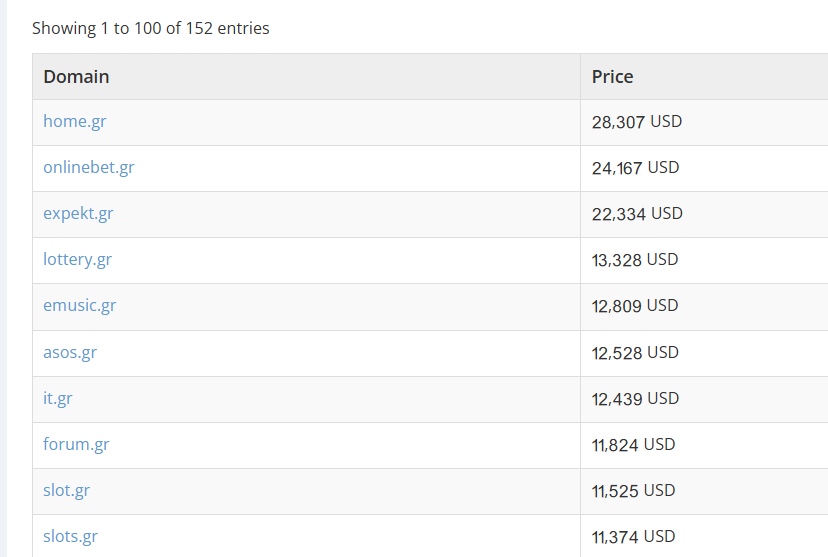This screenshot has width=828, height=557.
Task: Sort table by Domain column header
Action: [76, 77]
